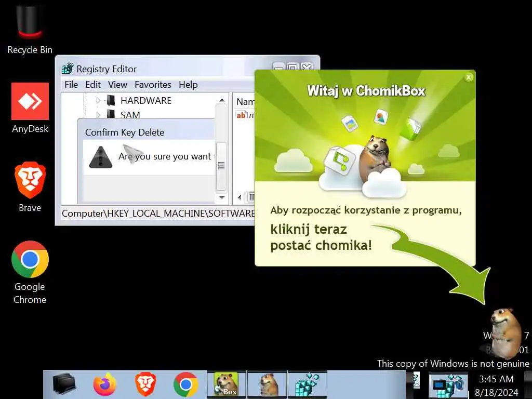Select the HARDWARE tree item
The width and height of the screenshot is (532, 399).
tap(146, 101)
